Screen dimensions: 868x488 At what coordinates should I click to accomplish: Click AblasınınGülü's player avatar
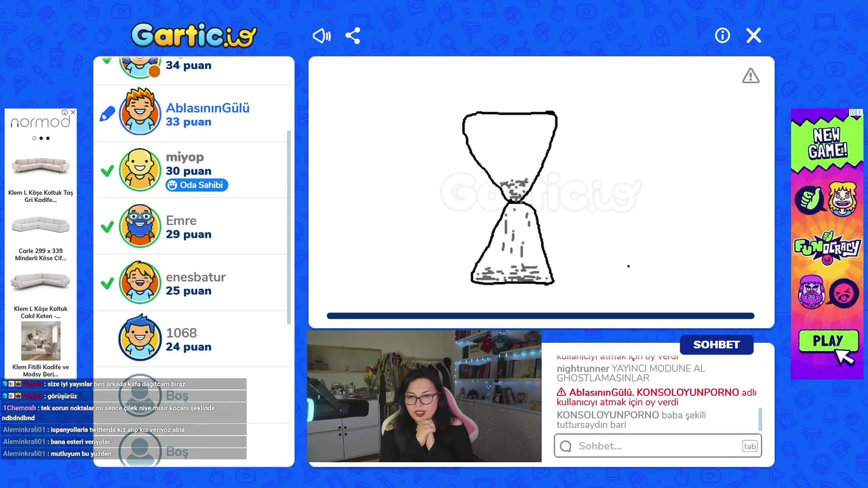coord(140,113)
